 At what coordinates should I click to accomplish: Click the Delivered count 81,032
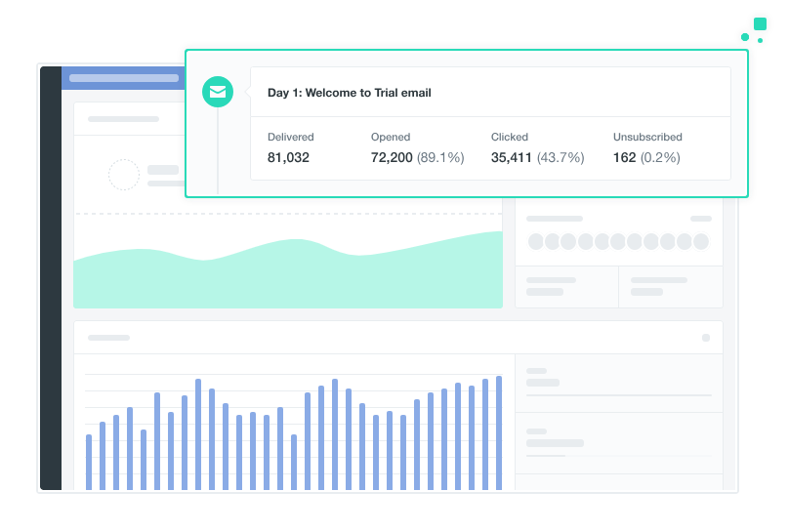point(288,157)
